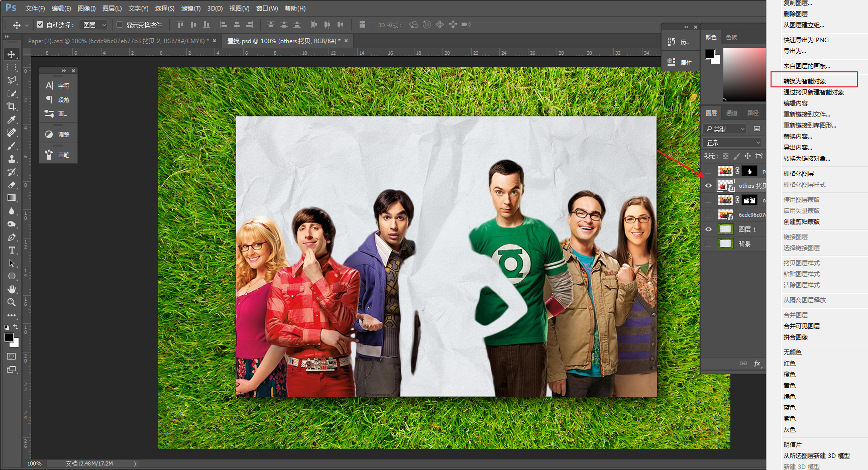
Task: Select the Brush tool
Action: [11, 146]
